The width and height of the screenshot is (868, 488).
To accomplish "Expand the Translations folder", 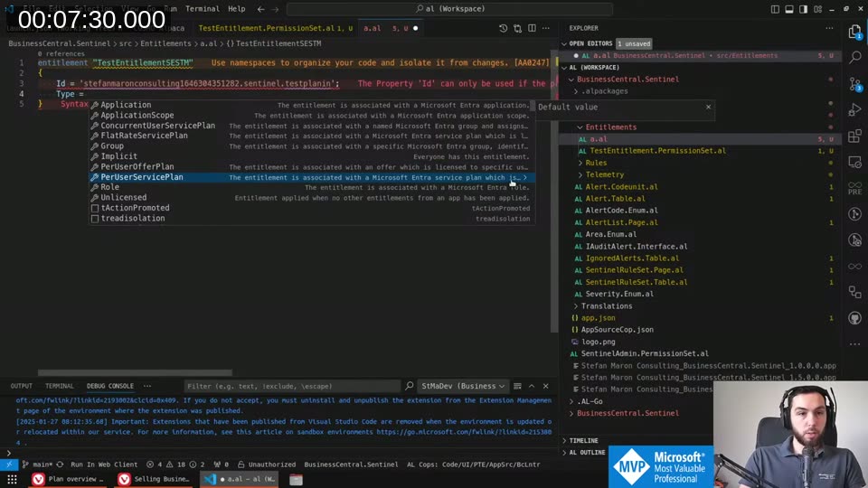I will click(x=576, y=306).
